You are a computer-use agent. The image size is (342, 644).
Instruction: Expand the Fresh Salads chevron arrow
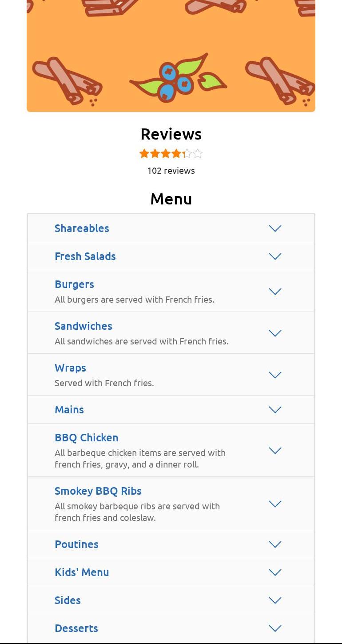pos(275,256)
